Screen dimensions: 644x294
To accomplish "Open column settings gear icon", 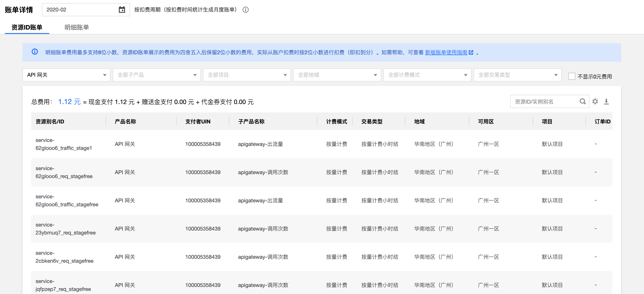I will click(595, 101).
